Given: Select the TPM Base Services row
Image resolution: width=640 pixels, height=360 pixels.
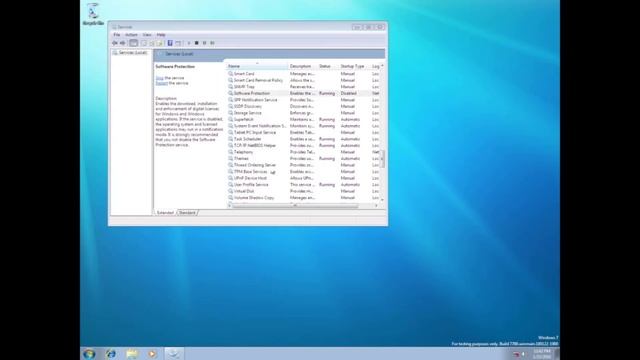Looking at the screenshot, I should (303, 172).
